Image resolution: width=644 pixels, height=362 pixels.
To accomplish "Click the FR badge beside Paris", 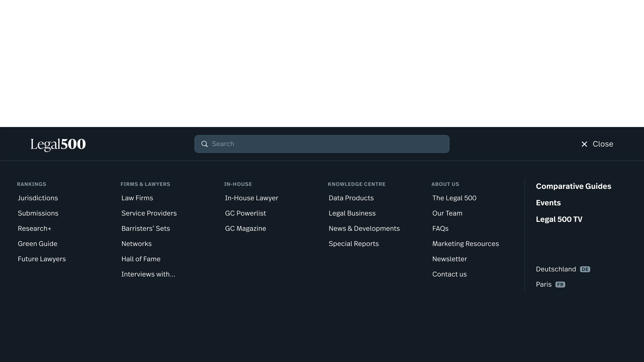I will coord(560,285).
